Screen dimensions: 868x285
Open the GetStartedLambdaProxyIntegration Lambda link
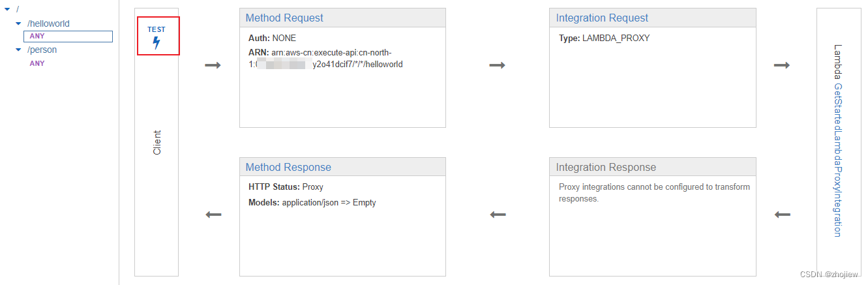pos(838,160)
